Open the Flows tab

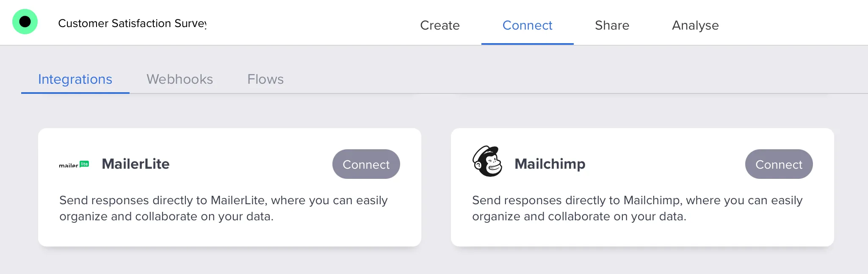pyautogui.click(x=265, y=79)
